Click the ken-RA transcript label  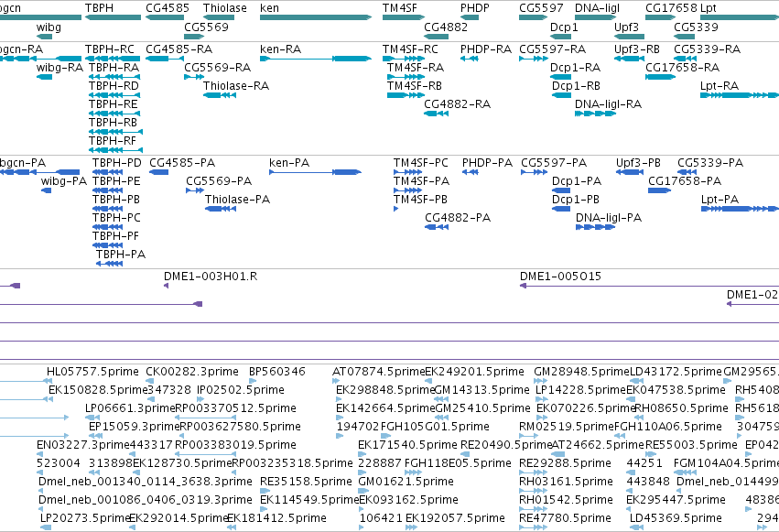pos(281,49)
